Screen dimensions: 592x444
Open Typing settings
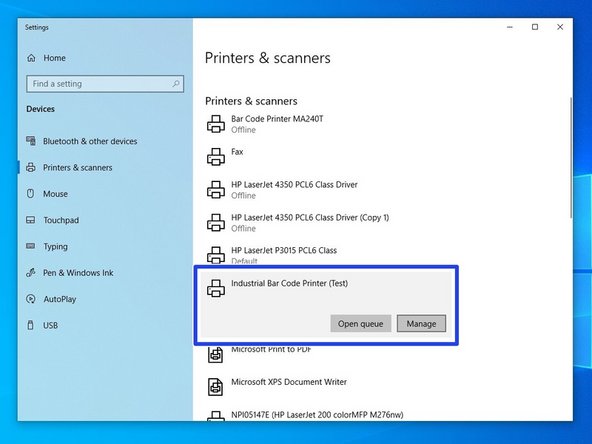56,247
